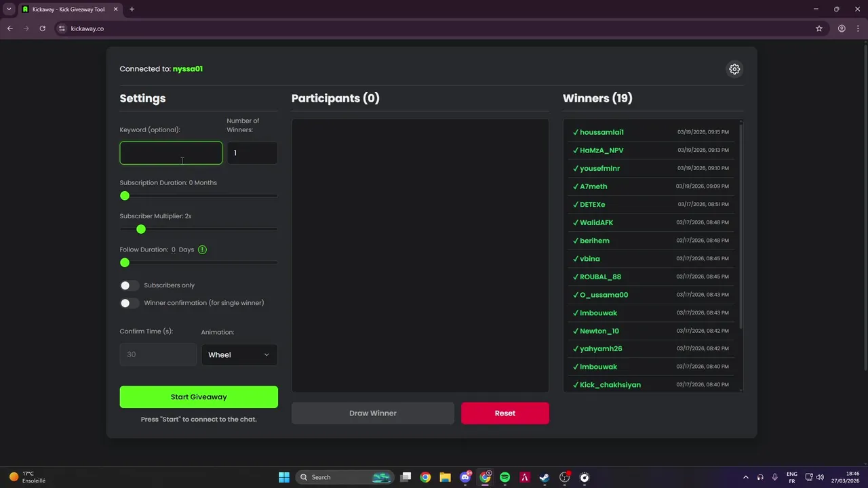The width and height of the screenshot is (868, 488).
Task: Open File Explorer from taskbar
Action: point(445,477)
